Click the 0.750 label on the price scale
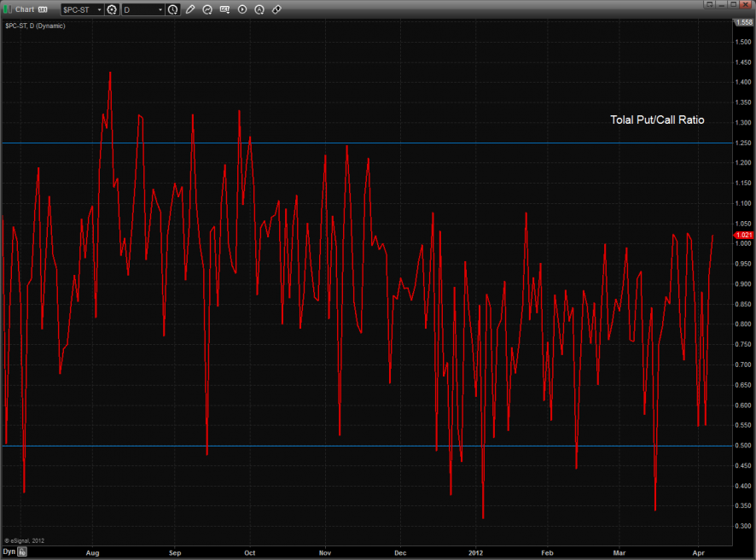Screen dimensions: 756x560 click(743, 344)
